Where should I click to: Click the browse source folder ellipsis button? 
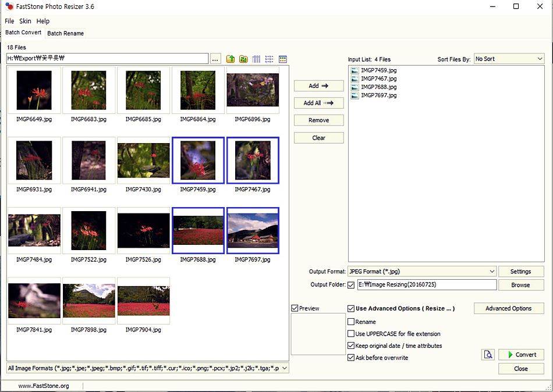[x=215, y=59]
